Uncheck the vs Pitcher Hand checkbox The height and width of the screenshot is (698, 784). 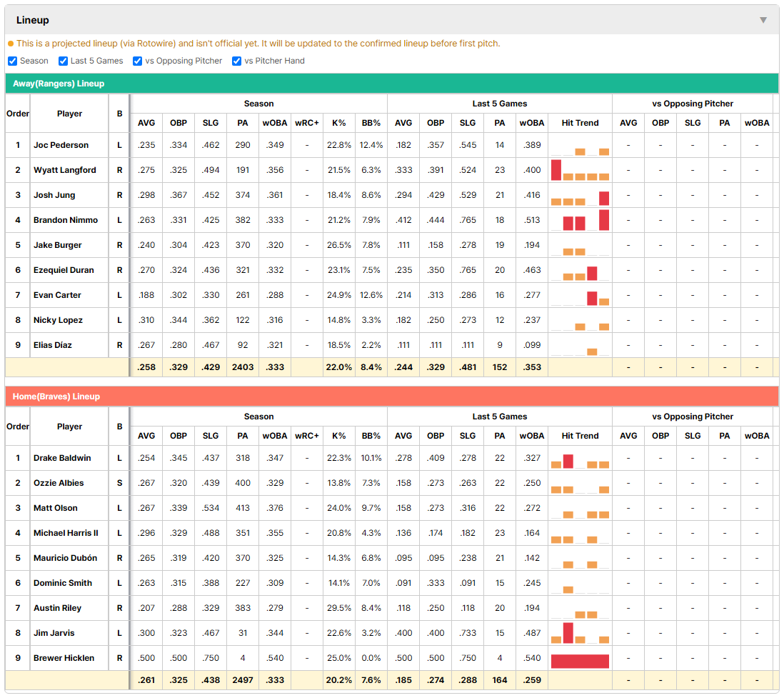[x=236, y=61]
